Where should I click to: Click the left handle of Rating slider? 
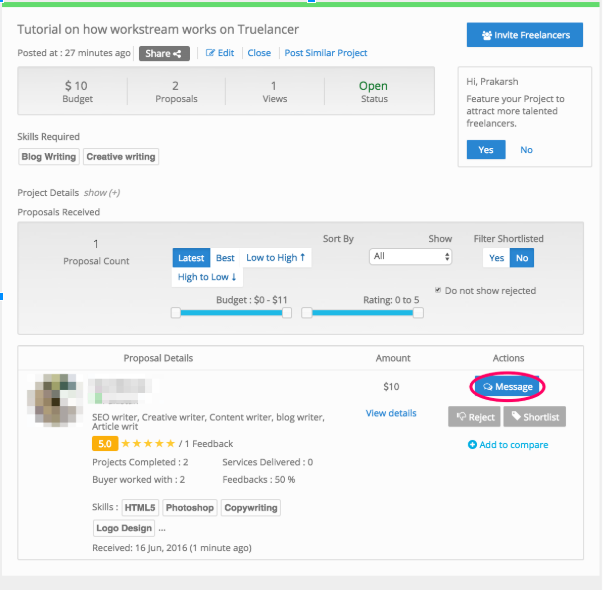tap(308, 314)
